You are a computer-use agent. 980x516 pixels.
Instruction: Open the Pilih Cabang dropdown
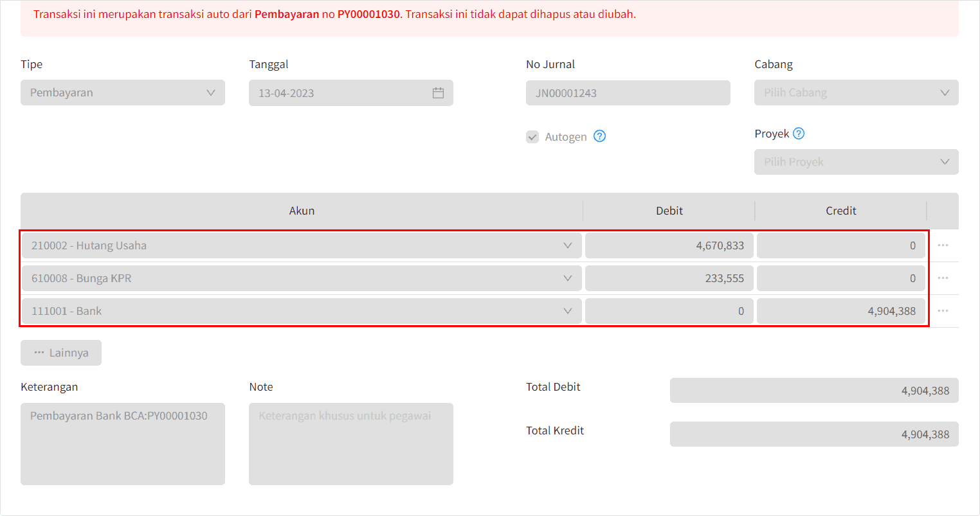(857, 93)
